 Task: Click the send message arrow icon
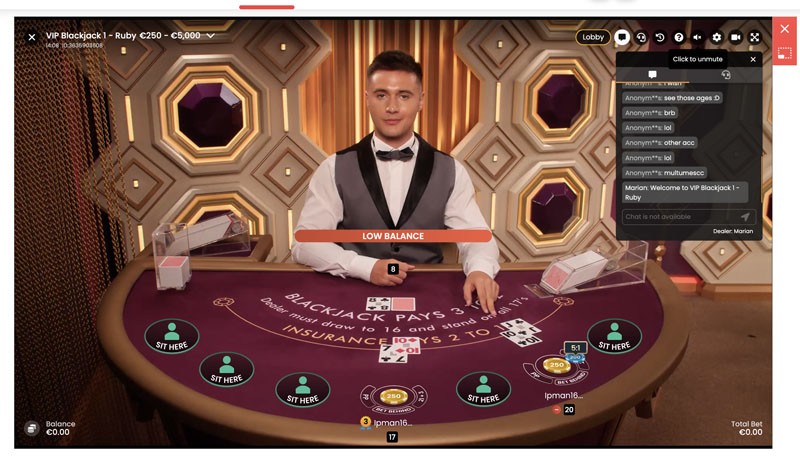click(745, 217)
